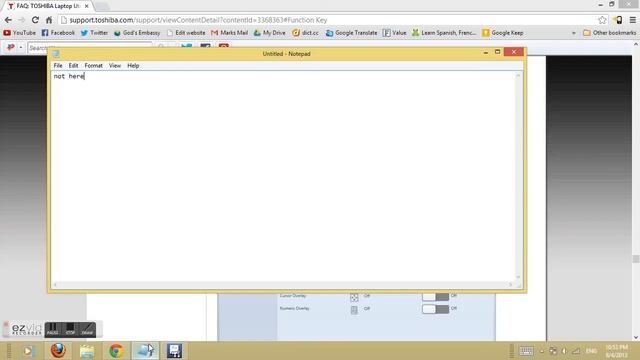
Task: Open the Notepad Help menu
Action: coord(133,65)
